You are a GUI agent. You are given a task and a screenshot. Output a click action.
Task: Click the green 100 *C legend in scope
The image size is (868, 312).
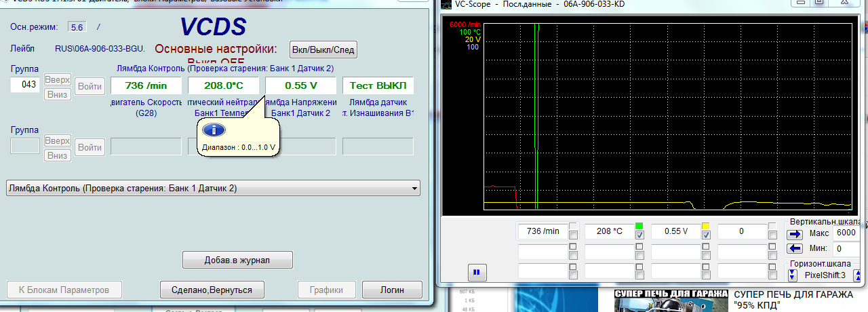[469, 33]
